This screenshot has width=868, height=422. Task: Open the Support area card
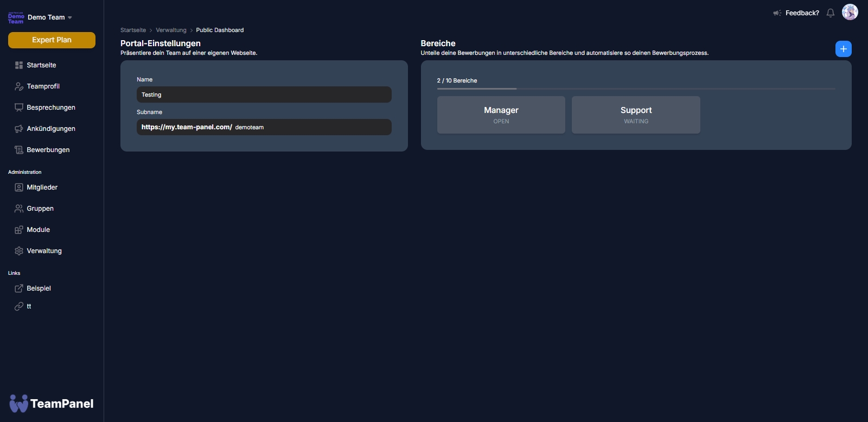click(636, 115)
